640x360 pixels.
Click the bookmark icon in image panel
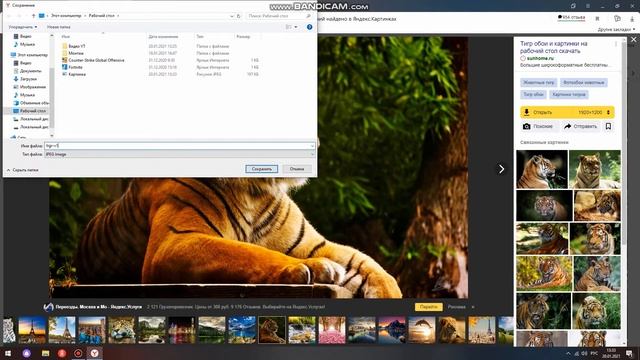pos(608,127)
